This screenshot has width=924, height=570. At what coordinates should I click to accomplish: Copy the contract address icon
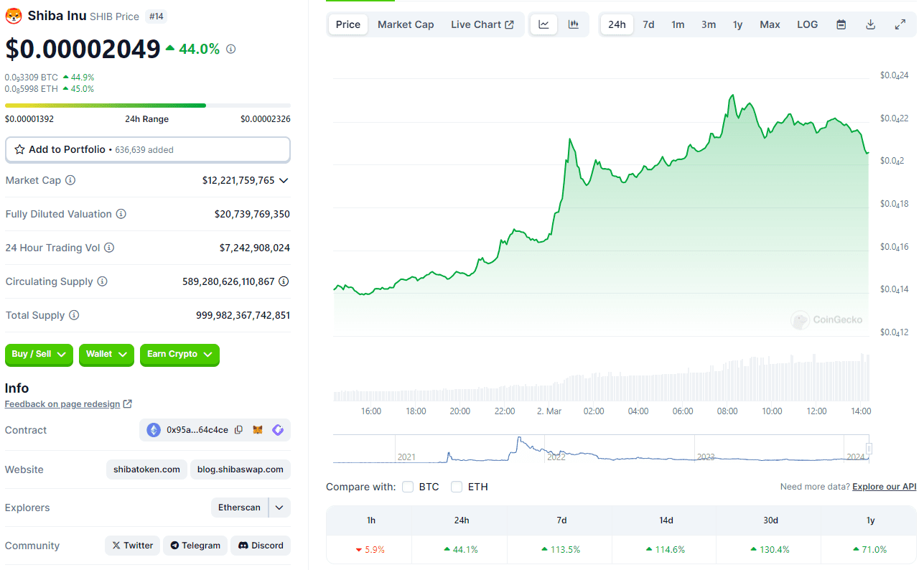tap(239, 430)
